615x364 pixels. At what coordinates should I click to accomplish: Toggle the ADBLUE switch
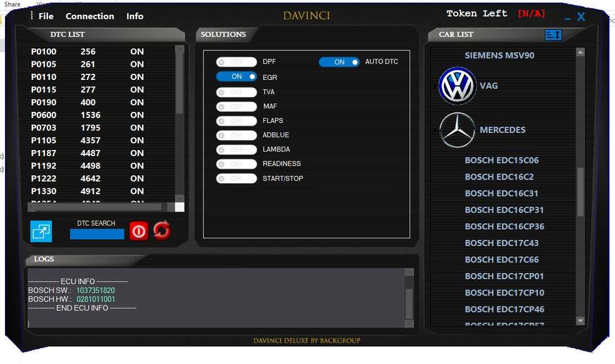(x=237, y=135)
